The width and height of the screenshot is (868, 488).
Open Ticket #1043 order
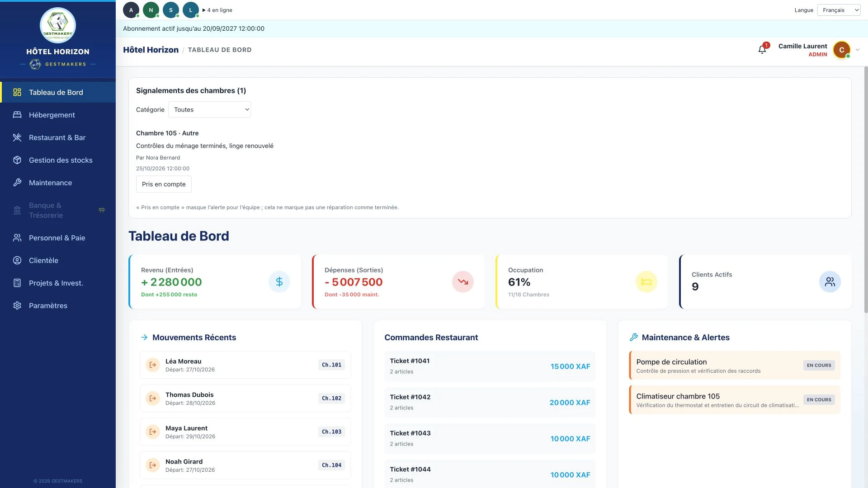click(x=490, y=438)
